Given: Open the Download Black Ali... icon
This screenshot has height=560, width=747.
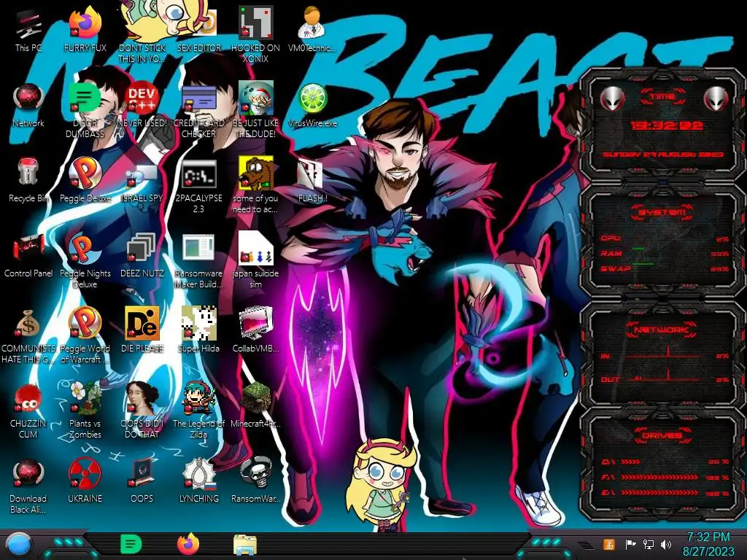Looking at the screenshot, I should (28, 486).
